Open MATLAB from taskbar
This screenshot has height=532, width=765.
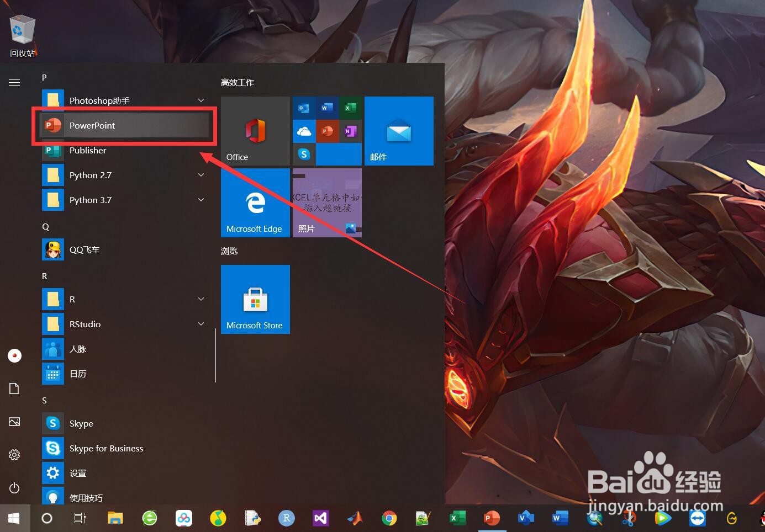point(355,518)
